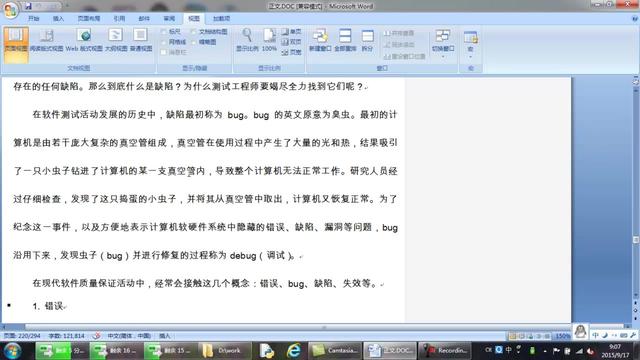The image size is (640, 360).
Task: Open the References (引用) tab
Action: tap(119, 18)
